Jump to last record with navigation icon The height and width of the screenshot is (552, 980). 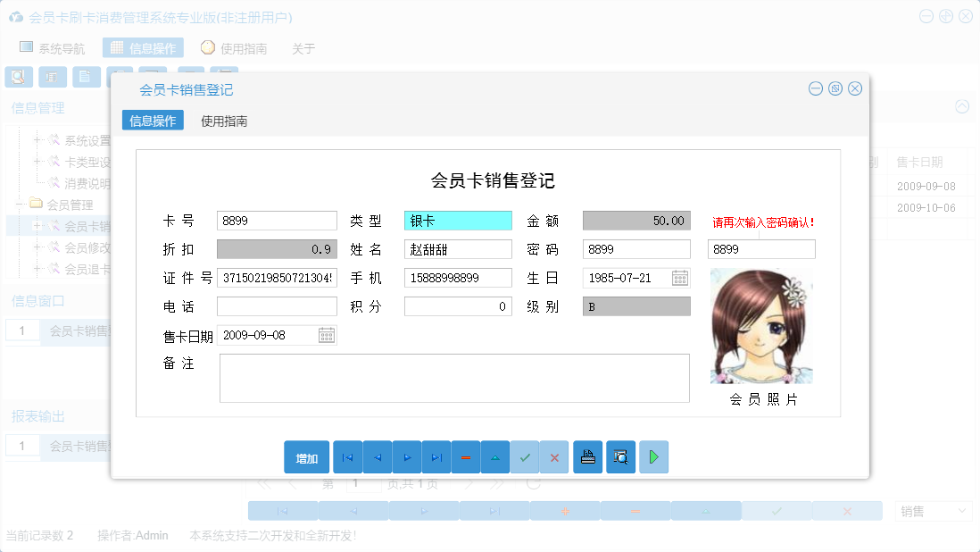(x=436, y=456)
